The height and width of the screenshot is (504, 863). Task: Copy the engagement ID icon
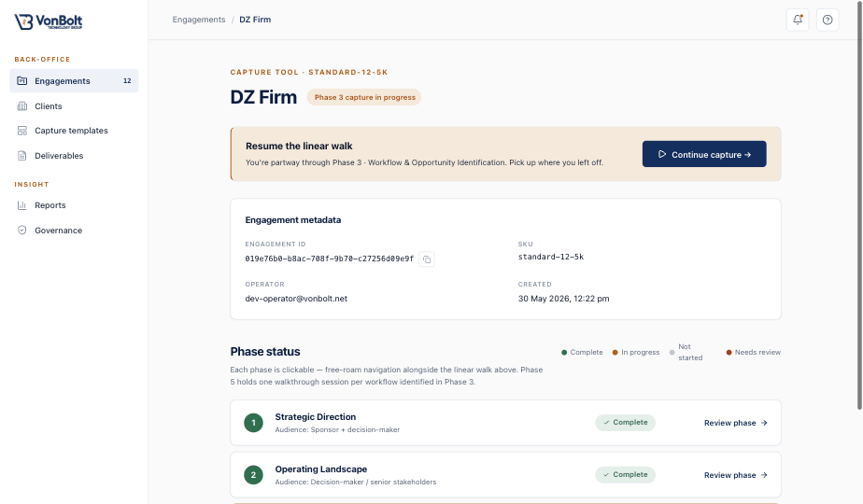427,259
